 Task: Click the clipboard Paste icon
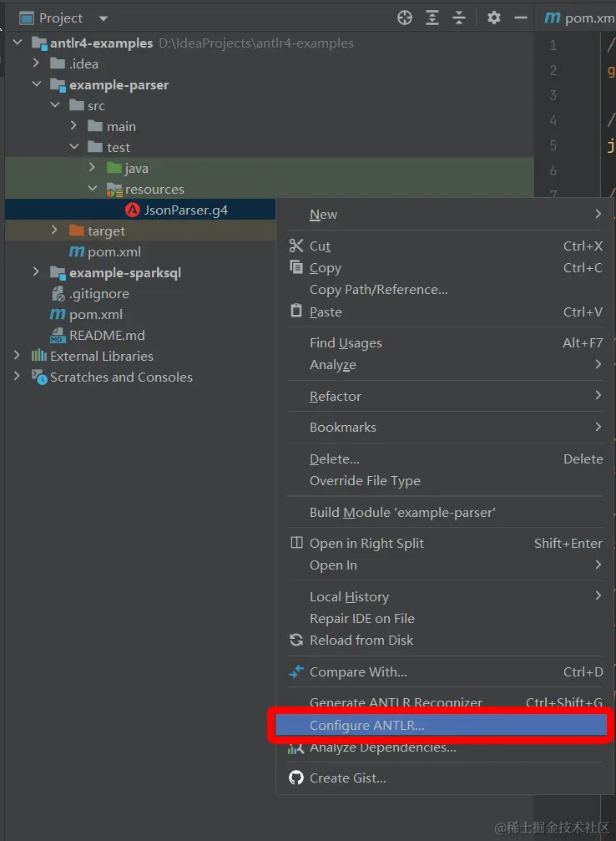(296, 311)
